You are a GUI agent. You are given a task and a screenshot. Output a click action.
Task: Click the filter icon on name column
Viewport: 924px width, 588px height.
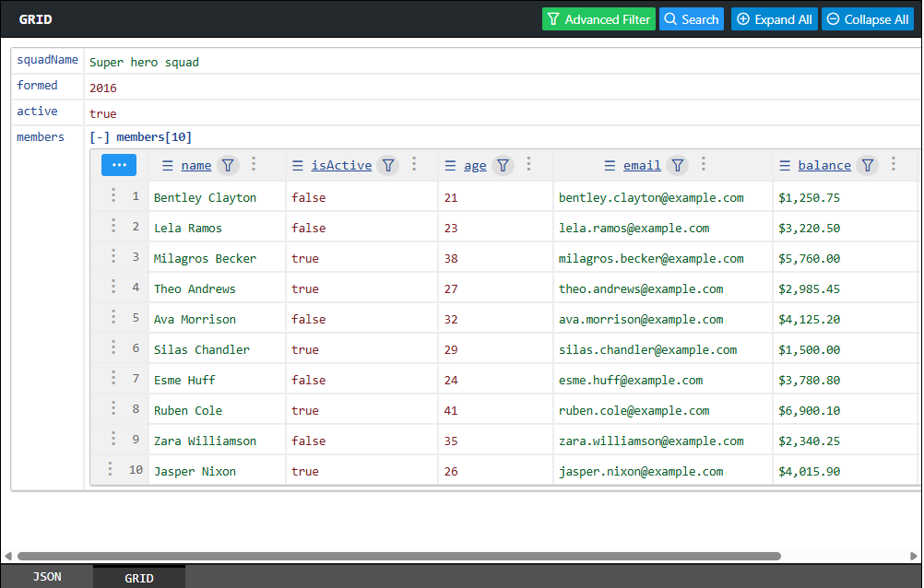coord(228,165)
